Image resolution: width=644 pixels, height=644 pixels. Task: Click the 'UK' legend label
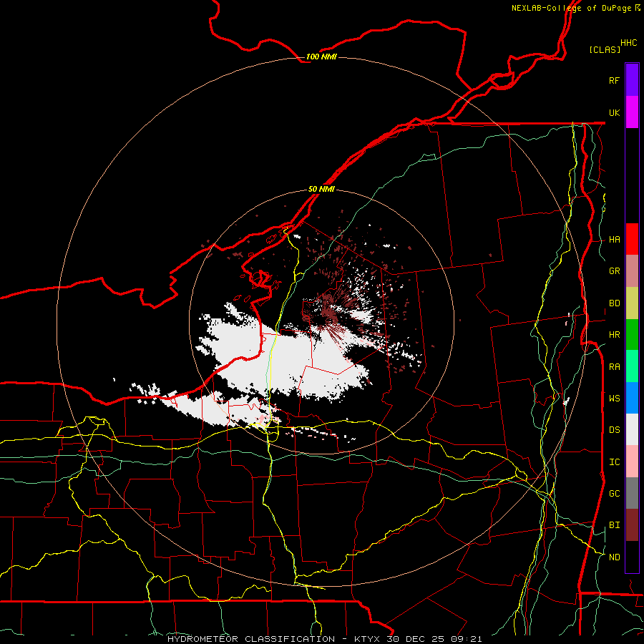[614, 112]
